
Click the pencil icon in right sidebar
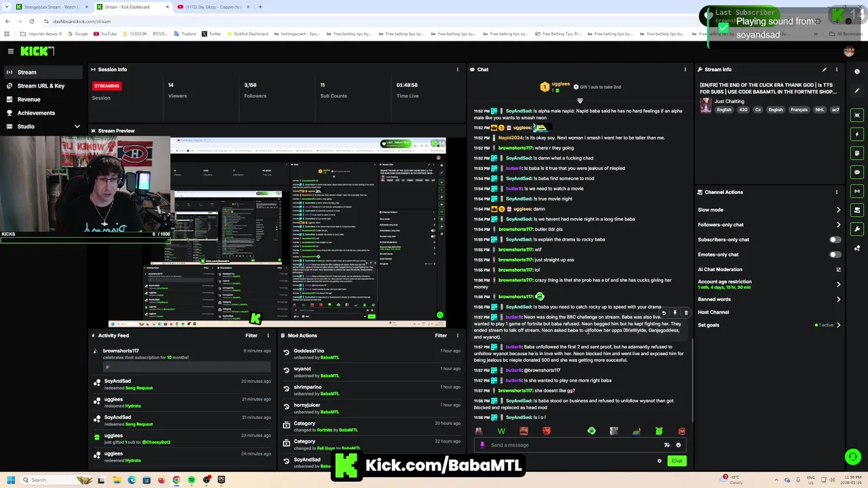click(x=857, y=90)
